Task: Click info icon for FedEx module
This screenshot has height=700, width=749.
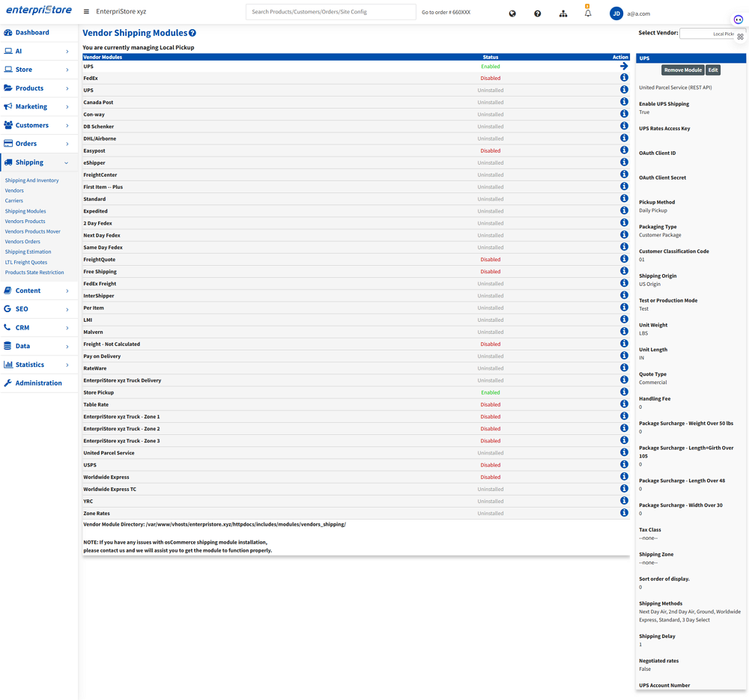Action: coord(624,78)
